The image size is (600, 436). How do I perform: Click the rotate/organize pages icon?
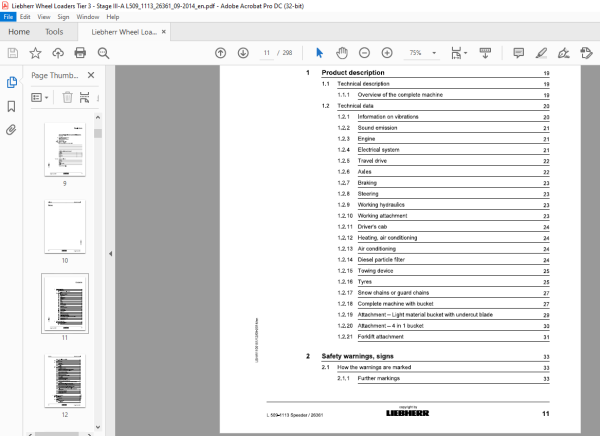coord(84,97)
